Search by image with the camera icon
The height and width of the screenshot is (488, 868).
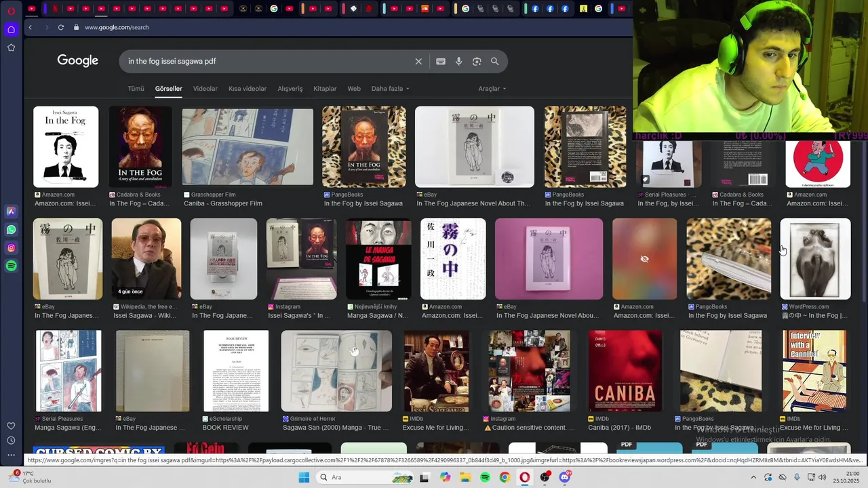pos(477,61)
